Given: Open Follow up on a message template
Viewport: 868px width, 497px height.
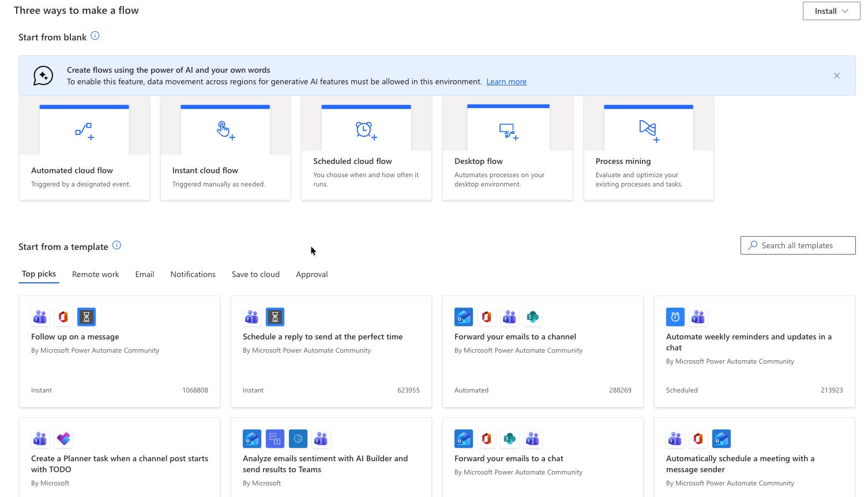Looking at the screenshot, I should [x=75, y=337].
